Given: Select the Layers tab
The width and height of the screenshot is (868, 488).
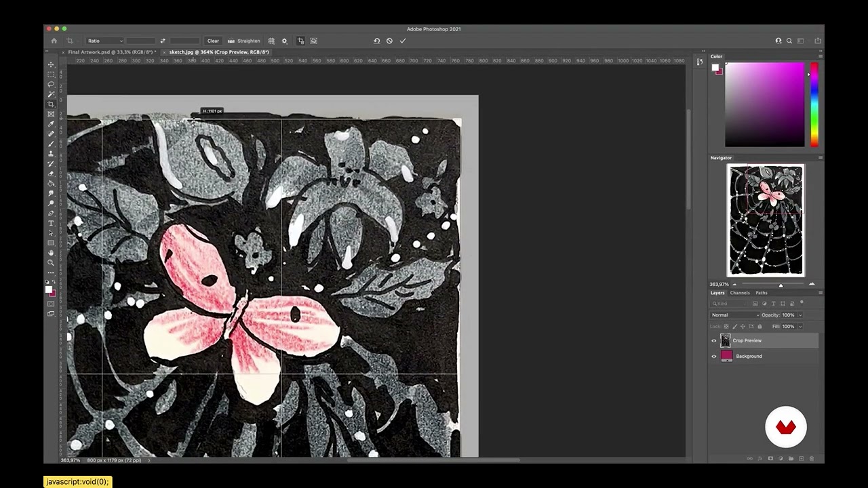Looking at the screenshot, I should click(717, 293).
